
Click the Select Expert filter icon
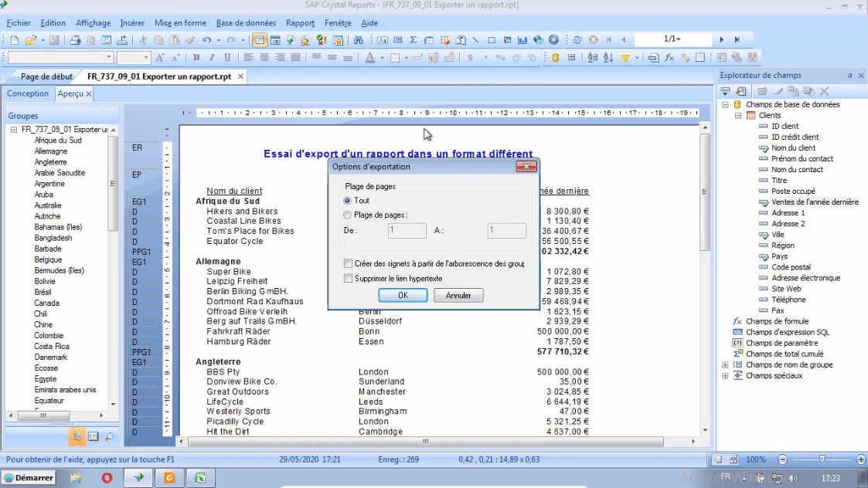[625, 58]
